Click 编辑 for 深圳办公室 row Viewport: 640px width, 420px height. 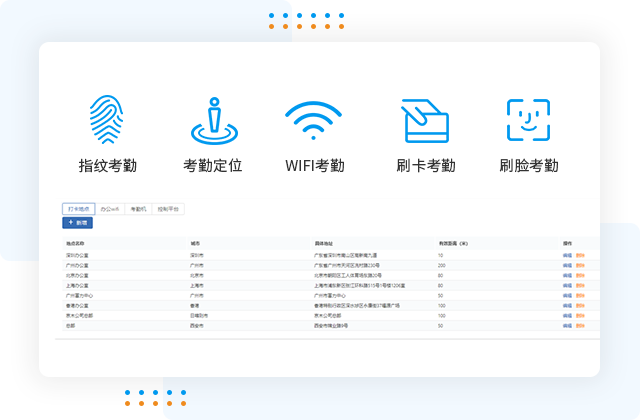point(567,256)
